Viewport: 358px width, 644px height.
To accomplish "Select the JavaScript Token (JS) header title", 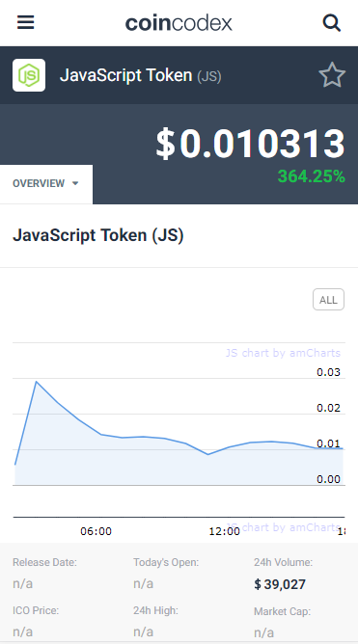I will (x=141, y=75).
